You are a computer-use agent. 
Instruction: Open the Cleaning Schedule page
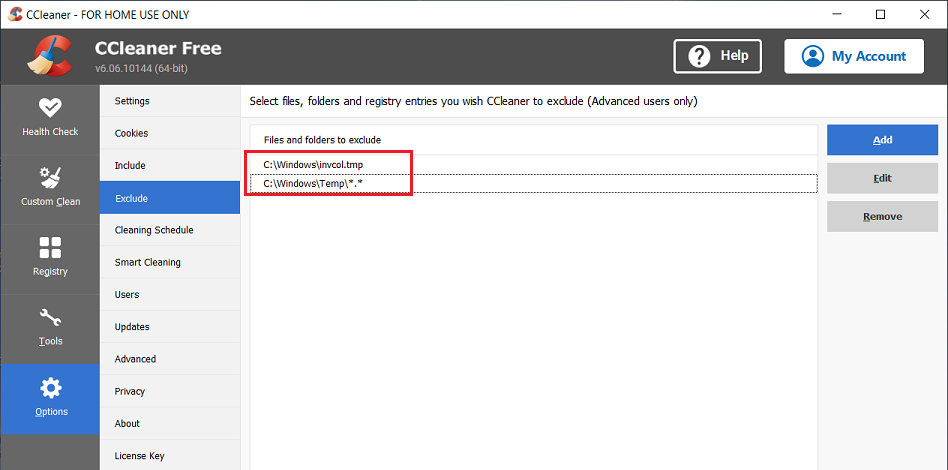pos(154,230)
